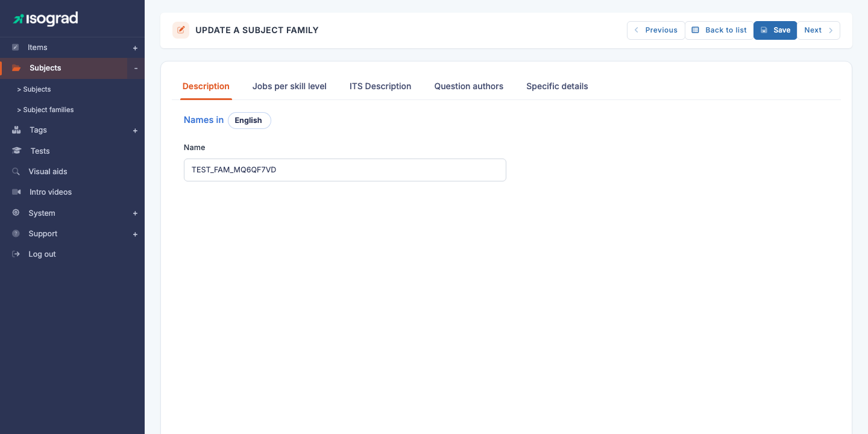Click the 'UPDATE A SUBJECT FAMILY' heading
The width and height of the screenshot is (868, 434).
pos(257,30)
